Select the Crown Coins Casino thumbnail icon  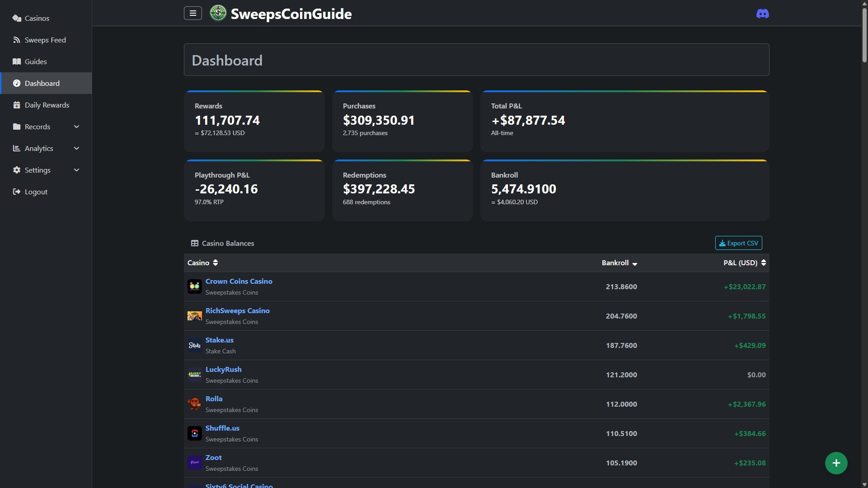[x=194, y=286]
